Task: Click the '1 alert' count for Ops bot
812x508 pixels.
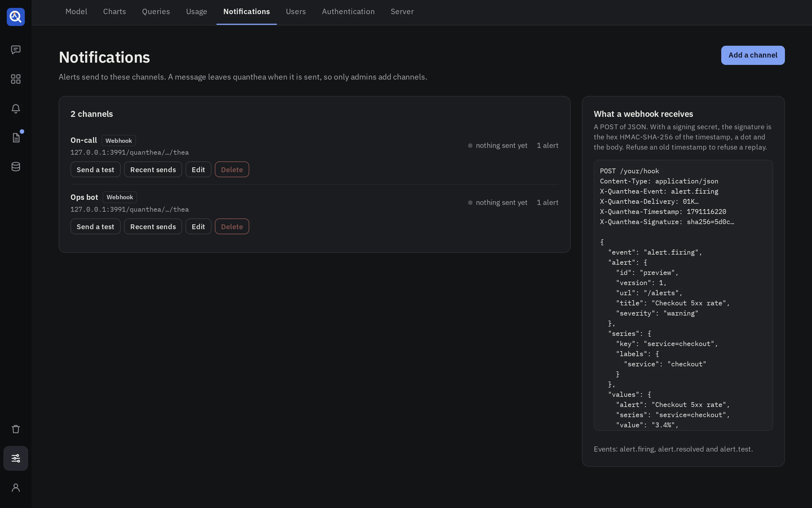Action: click(548, 203)
